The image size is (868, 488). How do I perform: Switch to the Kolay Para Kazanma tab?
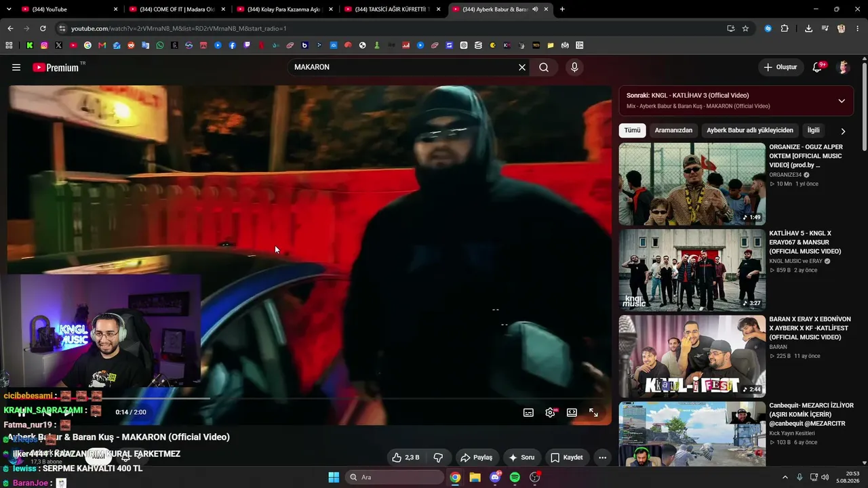click(x=283, y=9)
